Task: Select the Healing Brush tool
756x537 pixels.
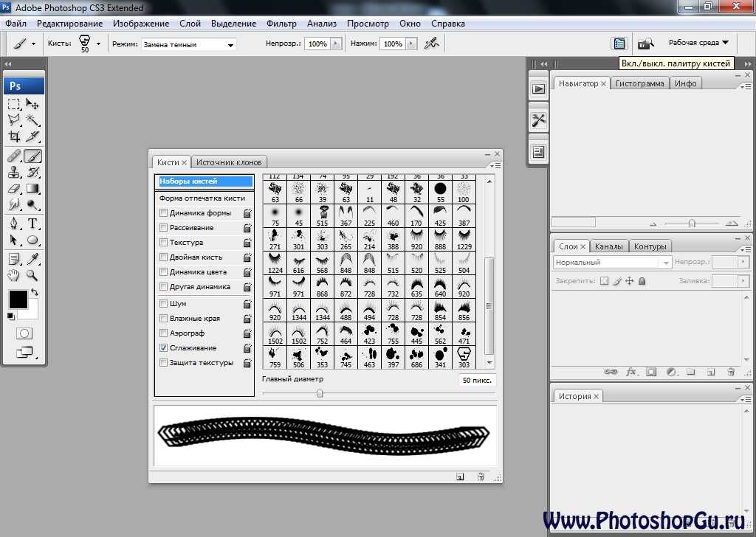Action: (x=14, y=156)
